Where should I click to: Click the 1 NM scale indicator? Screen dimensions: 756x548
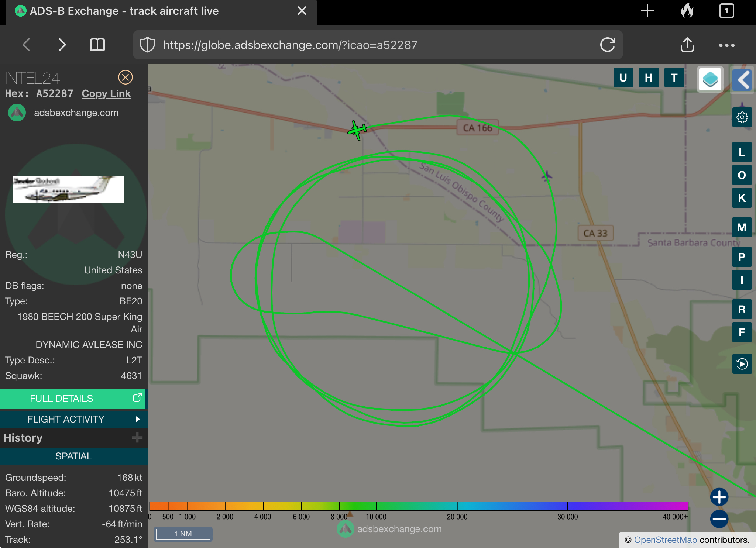[183, 534]
